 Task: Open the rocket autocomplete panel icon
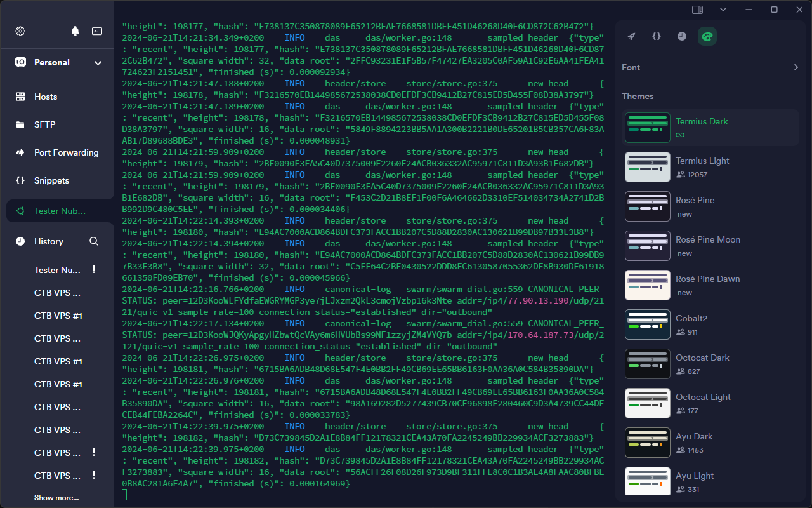coord(631,36)
